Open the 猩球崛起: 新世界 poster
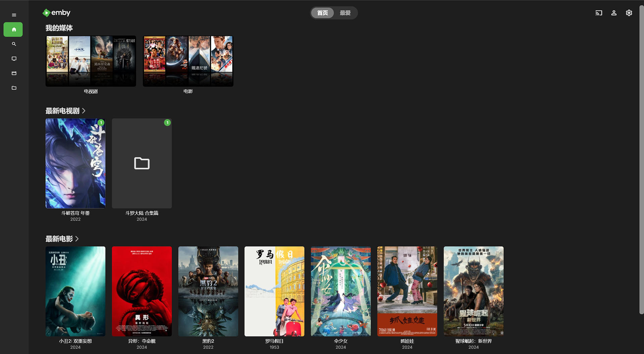 click(x=474, y=291)
